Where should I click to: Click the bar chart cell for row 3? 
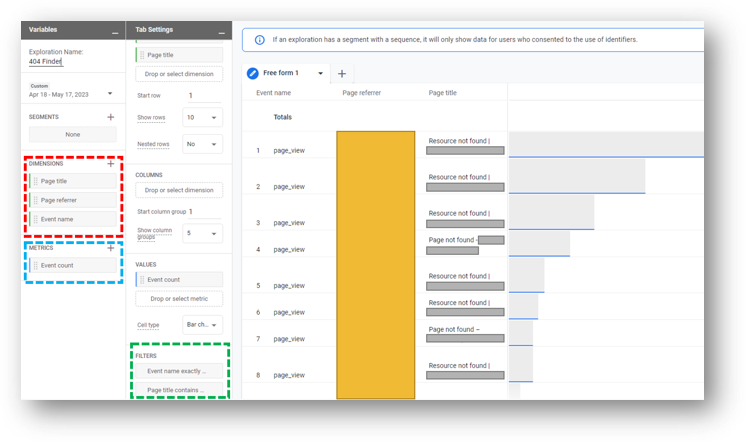[x=551, y=212]
